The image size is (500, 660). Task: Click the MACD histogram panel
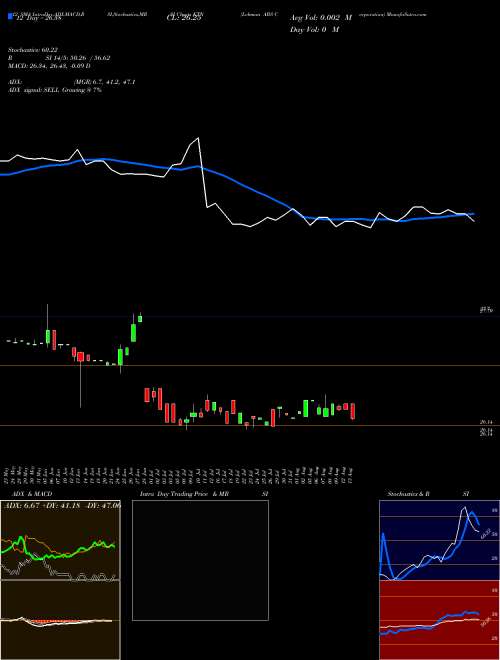(x=60, y=620)
